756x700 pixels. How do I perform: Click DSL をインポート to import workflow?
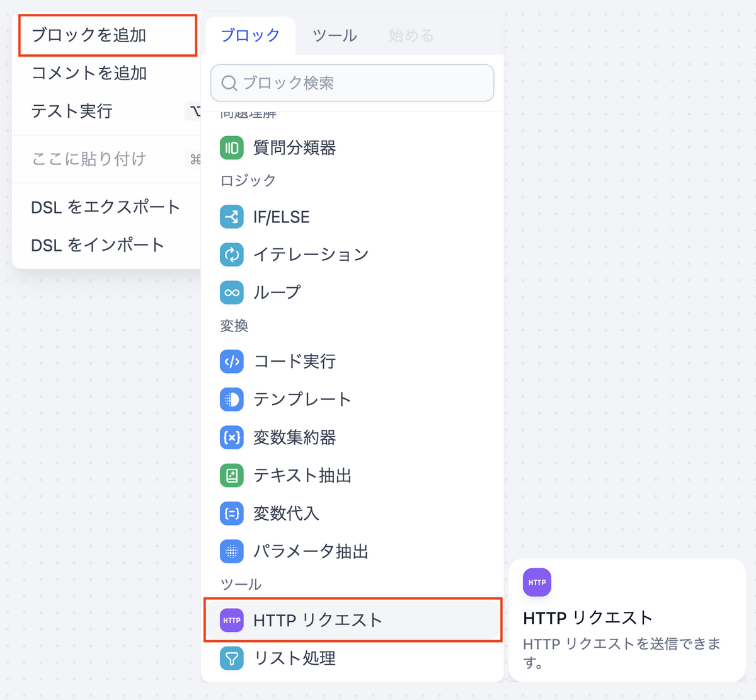pyautogui.click(x=97, y=245)
